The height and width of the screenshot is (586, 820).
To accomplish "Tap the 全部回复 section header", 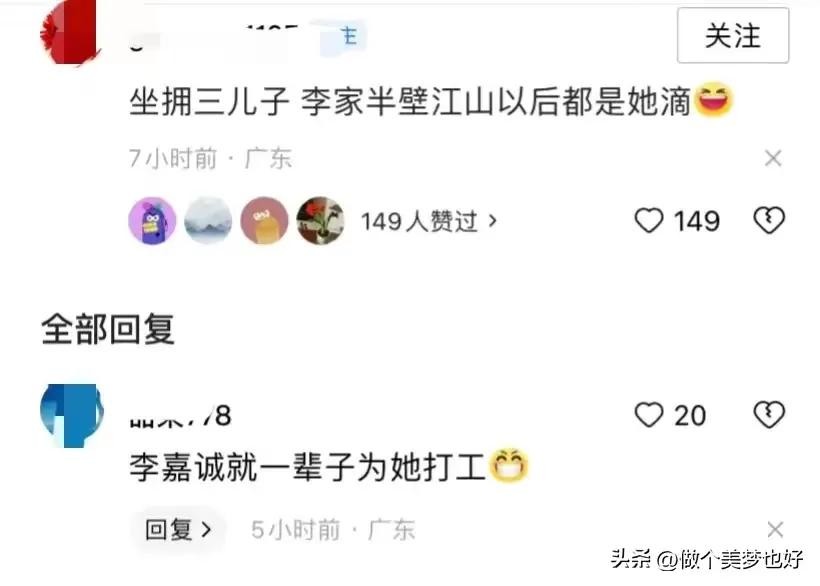I will (108, 329).
